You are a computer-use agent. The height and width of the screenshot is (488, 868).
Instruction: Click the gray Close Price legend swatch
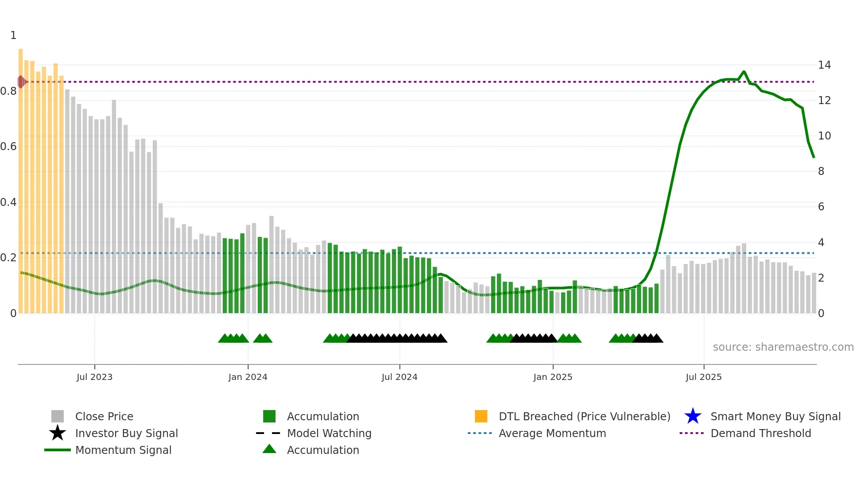[58, 416]
